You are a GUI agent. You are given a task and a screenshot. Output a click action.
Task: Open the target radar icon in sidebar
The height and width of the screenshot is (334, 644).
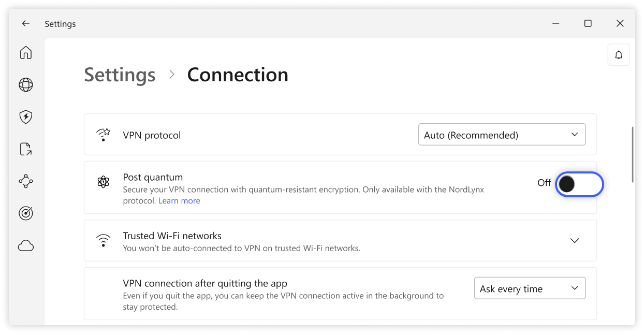coord(26,213)
